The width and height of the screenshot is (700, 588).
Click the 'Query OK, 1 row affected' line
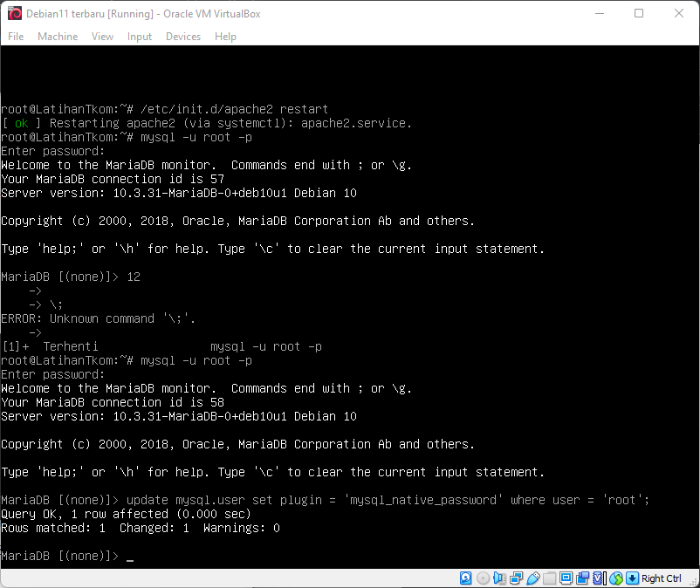coord(126,514)
